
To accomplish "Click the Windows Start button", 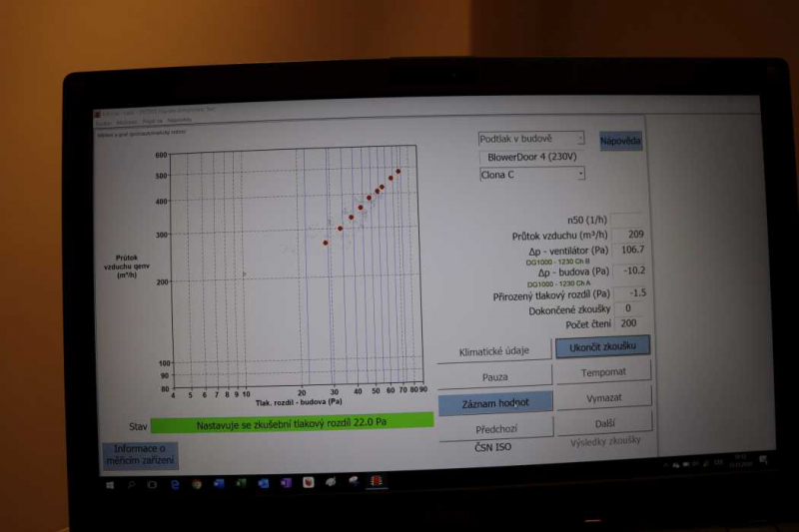I will [108, 483].
